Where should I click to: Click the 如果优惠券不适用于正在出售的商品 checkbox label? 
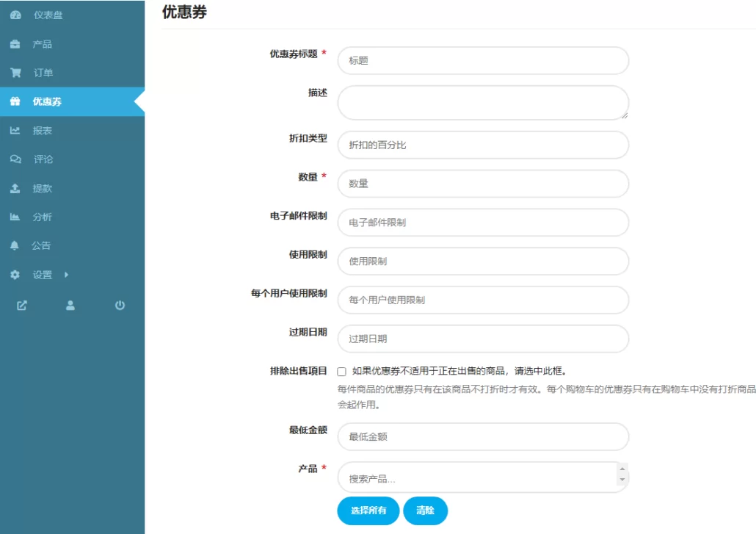[x=459, y=371]
